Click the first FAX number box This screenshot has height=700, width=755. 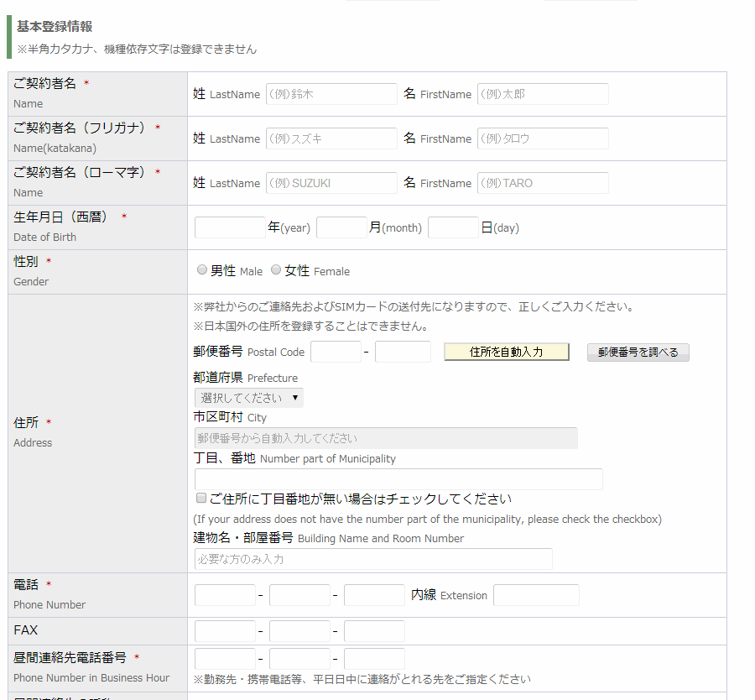(225, 631)
